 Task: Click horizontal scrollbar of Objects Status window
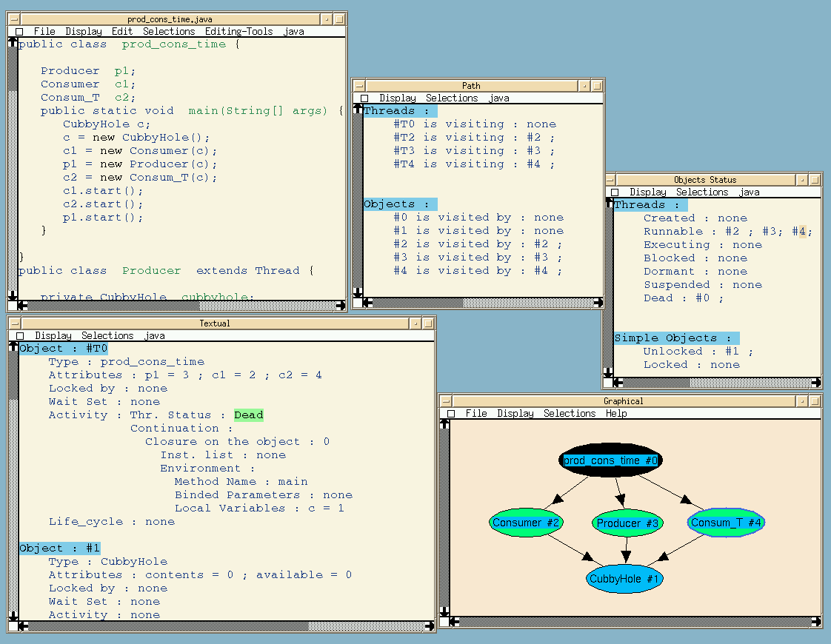718,383
